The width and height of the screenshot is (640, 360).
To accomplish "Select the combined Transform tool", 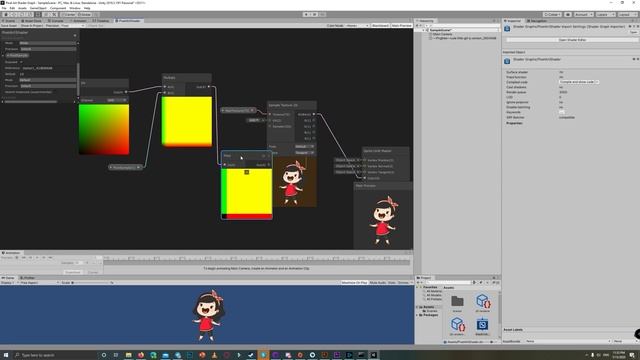I will 46,15.
